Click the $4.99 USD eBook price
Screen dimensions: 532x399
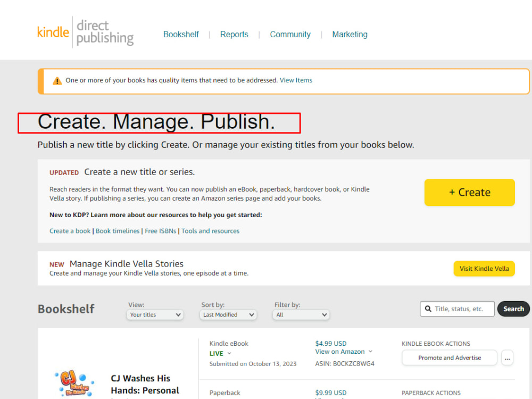point(331,343)
